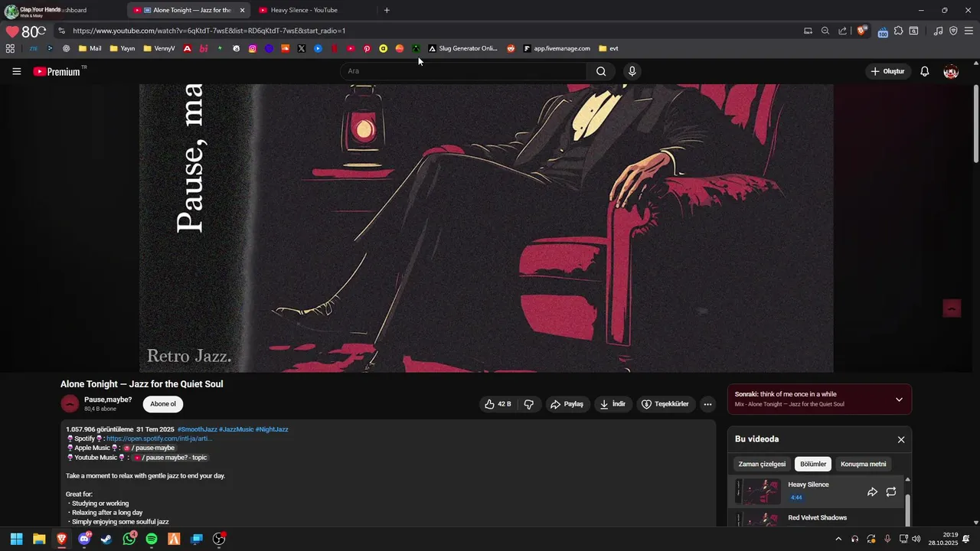Open YouTube notifications bell
This screenshot has height=551, width=980.
(925, 71)
